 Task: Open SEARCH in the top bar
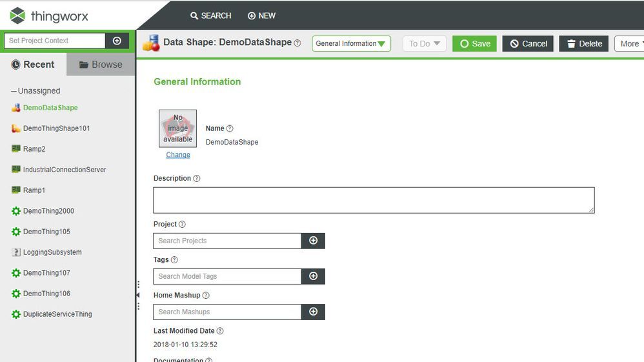[x=211, y=15]
